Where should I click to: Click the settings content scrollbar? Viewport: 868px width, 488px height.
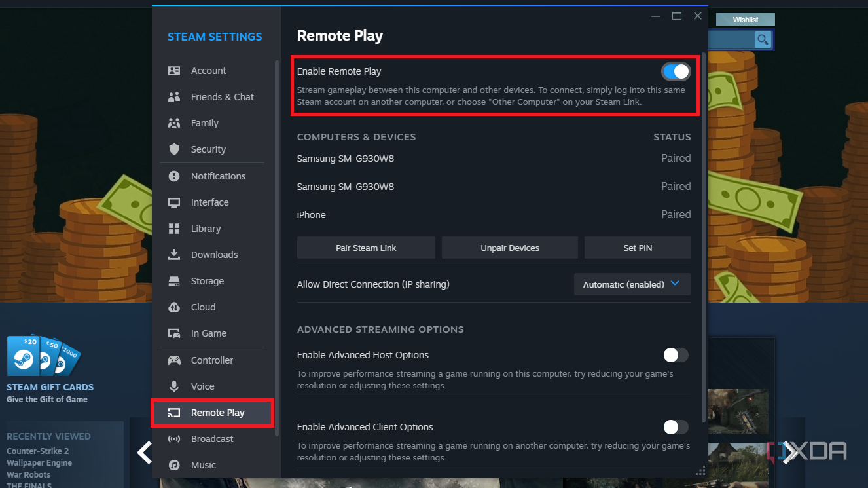pyautogui.click(x=704, y=236)
